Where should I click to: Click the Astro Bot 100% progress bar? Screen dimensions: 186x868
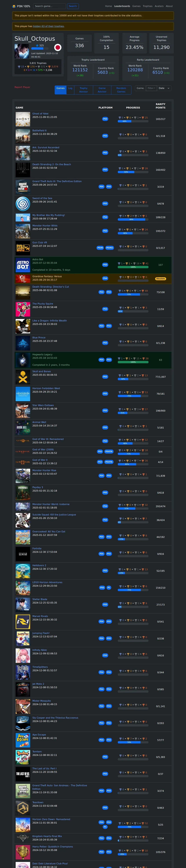pyautogui.click(x=133, y=267)
